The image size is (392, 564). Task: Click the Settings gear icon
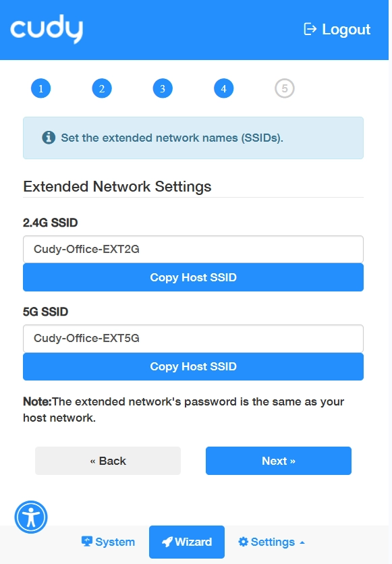click(x=243, y=542)
